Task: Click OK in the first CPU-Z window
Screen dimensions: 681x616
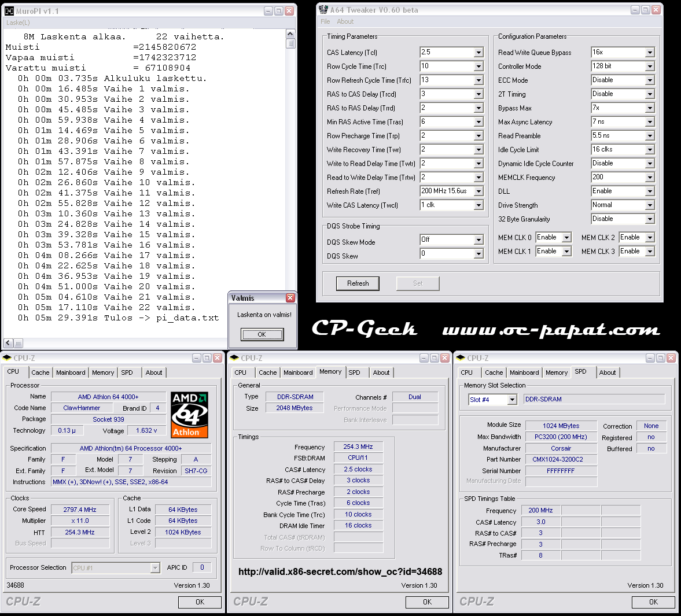Action: click(200, 602)
